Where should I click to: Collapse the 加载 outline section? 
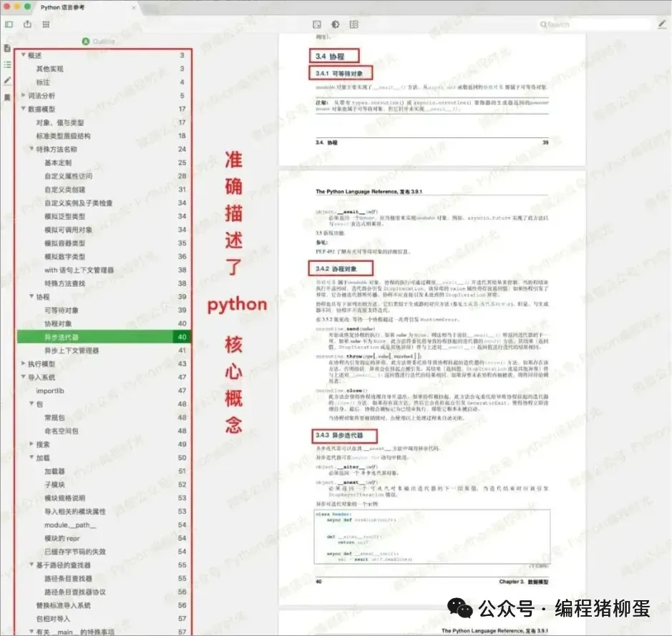click(31, 457)
